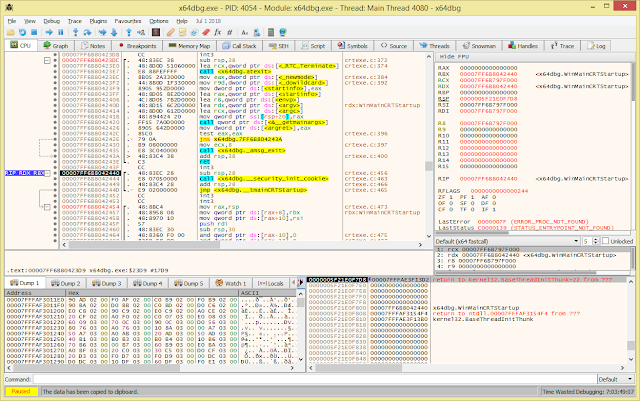The width and height of the screenshot is (640, 401).
Task: Click the Pause execution toolbar icon
Action: (62, 32)
